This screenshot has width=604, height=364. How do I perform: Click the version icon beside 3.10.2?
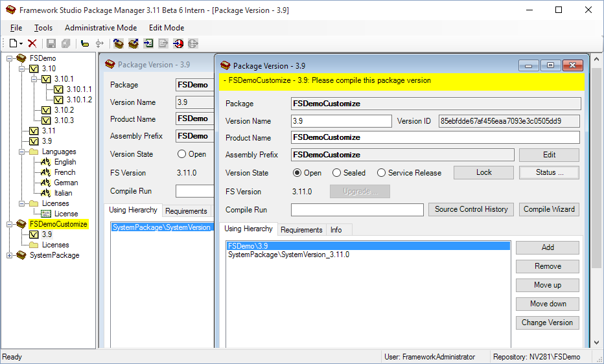[x=46, y=110]
